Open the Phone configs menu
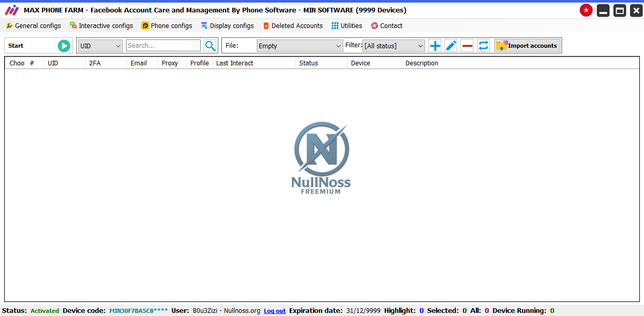Image resolution: width=644 pixels, height=316 pixels. click(166, 25)
